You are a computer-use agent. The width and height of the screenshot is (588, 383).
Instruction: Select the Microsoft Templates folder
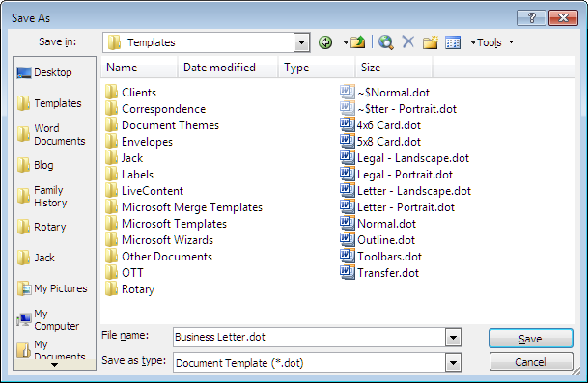point(166,224)
